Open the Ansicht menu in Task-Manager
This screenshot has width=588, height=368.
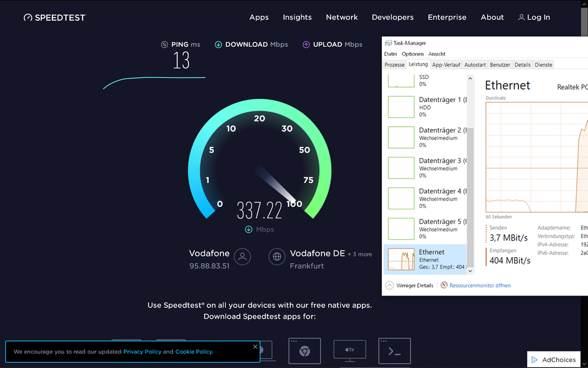(x=437, y=54)
